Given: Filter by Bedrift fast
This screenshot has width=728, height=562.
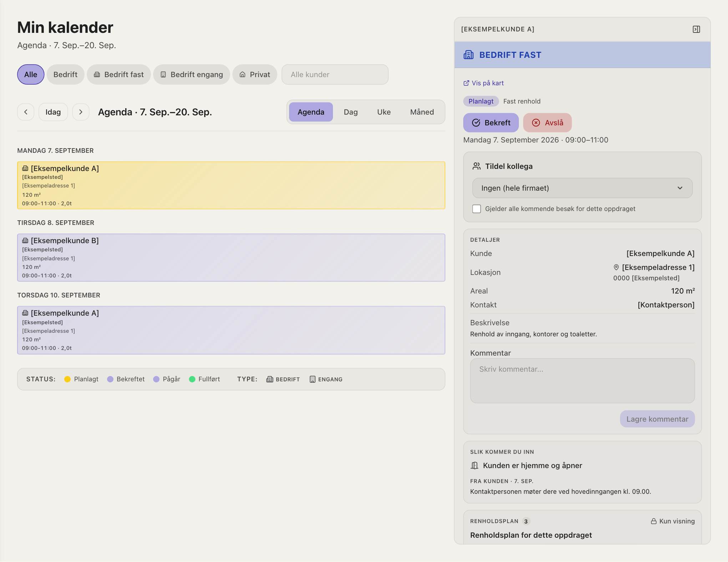Looking at the screenshot, I should 119,75.
